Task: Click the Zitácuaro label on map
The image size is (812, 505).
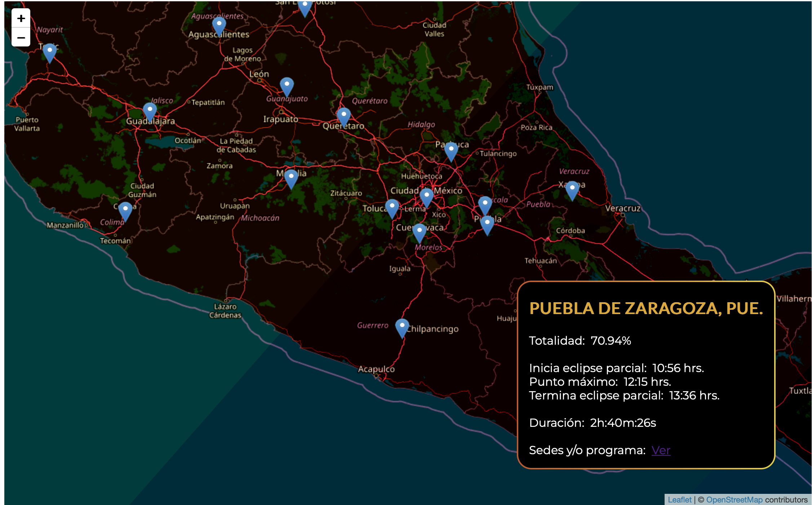Action: (x=346, y=193)
